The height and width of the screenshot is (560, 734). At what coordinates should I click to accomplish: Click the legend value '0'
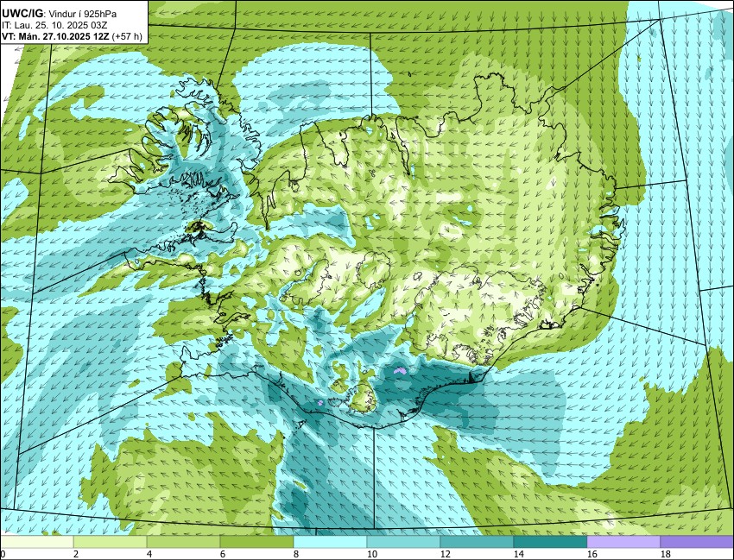[3, 554]
